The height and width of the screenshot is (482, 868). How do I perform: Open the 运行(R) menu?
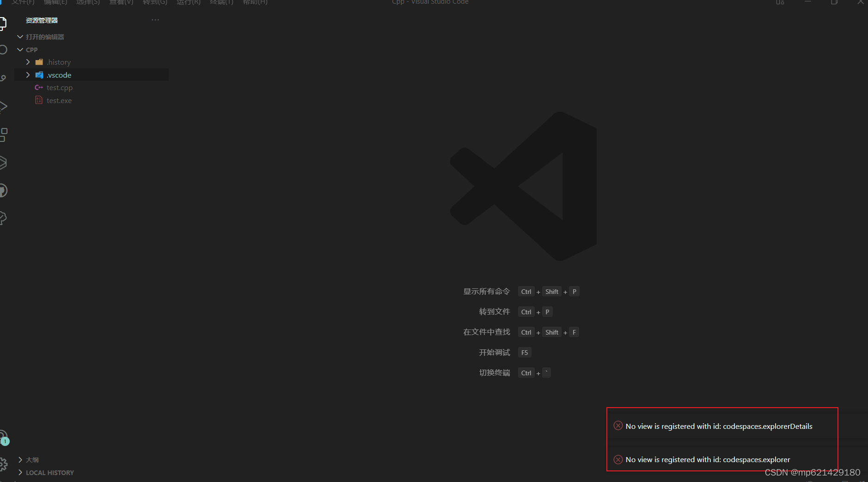[189, 2]
